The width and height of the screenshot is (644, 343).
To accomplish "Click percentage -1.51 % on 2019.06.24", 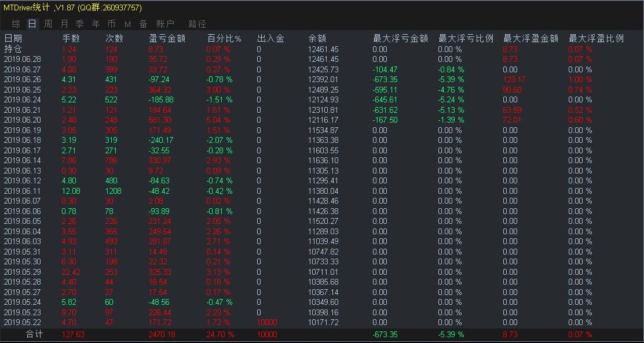I will coord(219,99).
